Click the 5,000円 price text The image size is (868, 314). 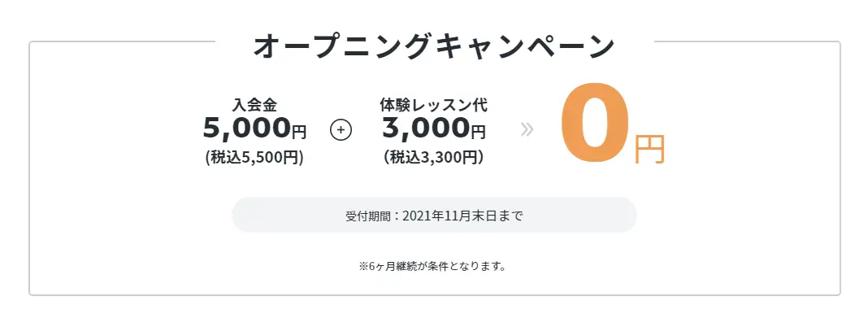click(x=254, y=128)
